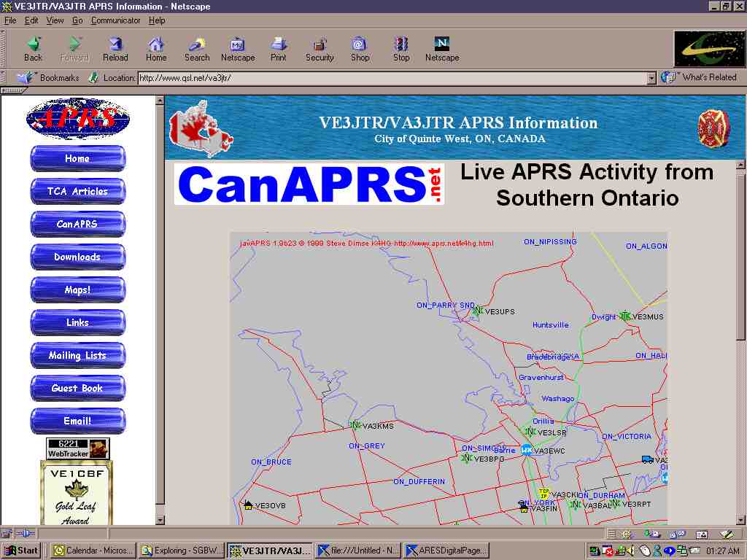
Task: Open the Bookmarks dropdown
Action: click(x=49, y=78)
